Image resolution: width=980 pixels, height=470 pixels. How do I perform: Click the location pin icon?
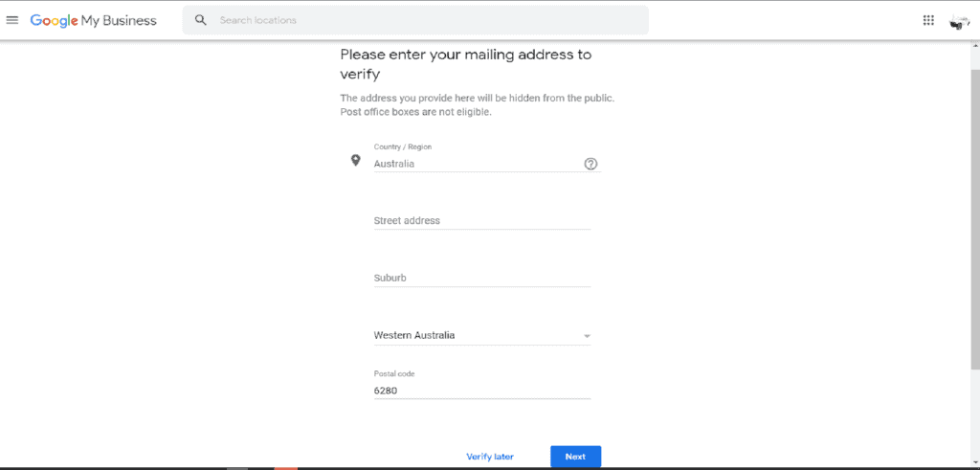tap(356, 161)
